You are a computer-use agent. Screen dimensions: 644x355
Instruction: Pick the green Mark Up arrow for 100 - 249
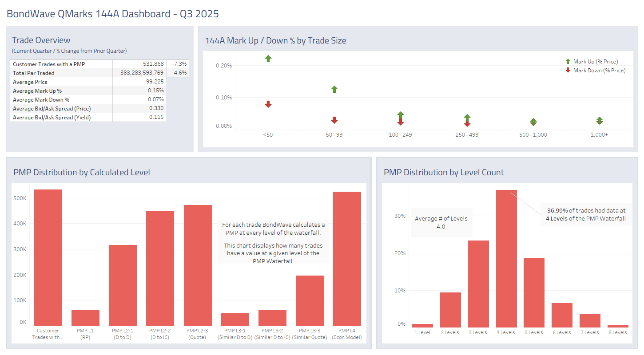click(x=400, y=114)
